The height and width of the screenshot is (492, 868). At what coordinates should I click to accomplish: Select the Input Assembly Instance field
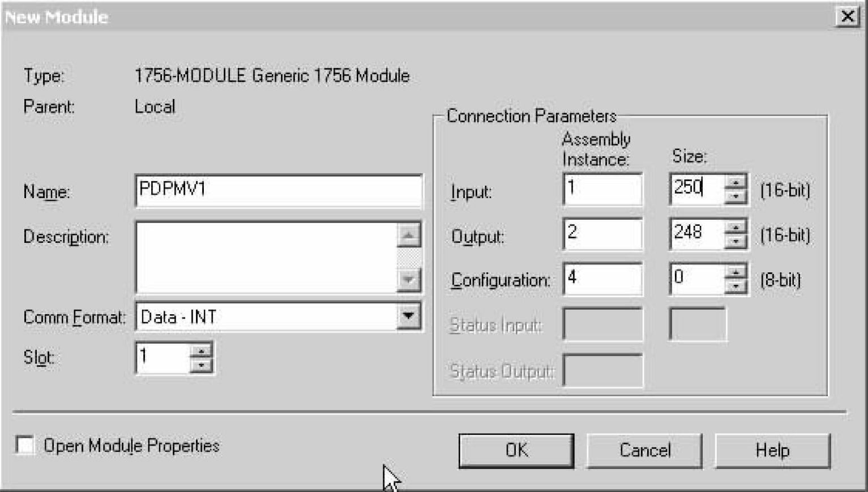[x=602, y=189]
